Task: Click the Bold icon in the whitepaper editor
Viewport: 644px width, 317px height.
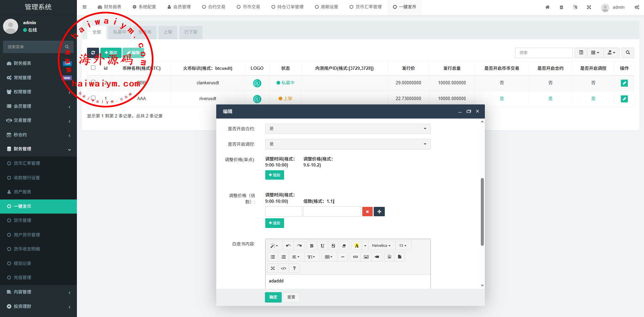Action: click(x=312, y=246)
